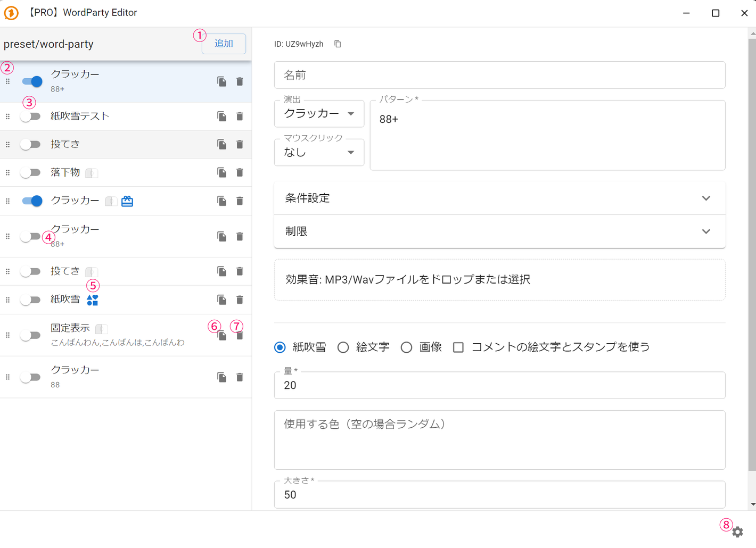756x548 pixels.
Task: Delete the 落下物 item
Action: point(240,173)
